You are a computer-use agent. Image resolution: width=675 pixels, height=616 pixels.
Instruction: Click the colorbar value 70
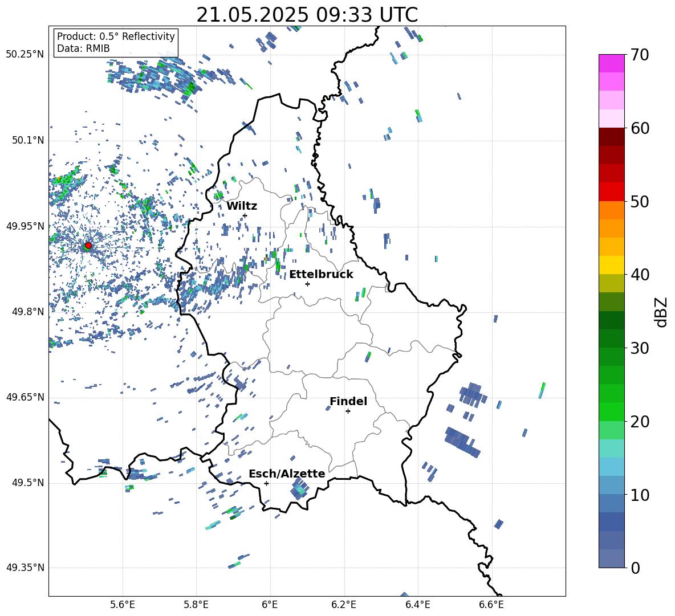[x=640, y=55]
